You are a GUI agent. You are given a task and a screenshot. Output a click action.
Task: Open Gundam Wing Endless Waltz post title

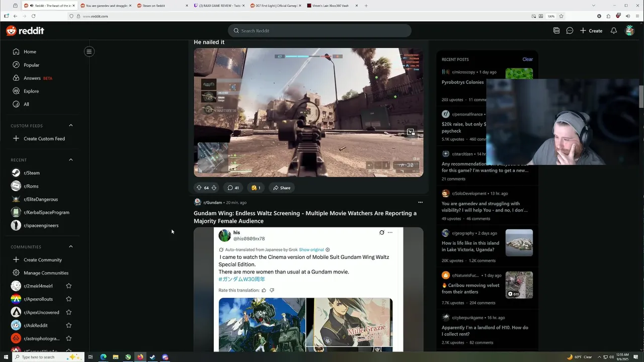pyautogui.click(x=305, y=217)
